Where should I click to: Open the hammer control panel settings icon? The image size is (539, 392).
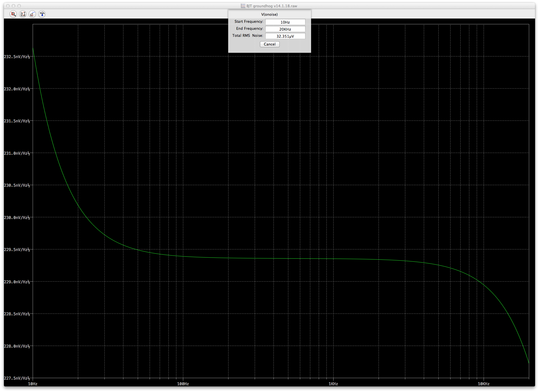tap(42, 14)
